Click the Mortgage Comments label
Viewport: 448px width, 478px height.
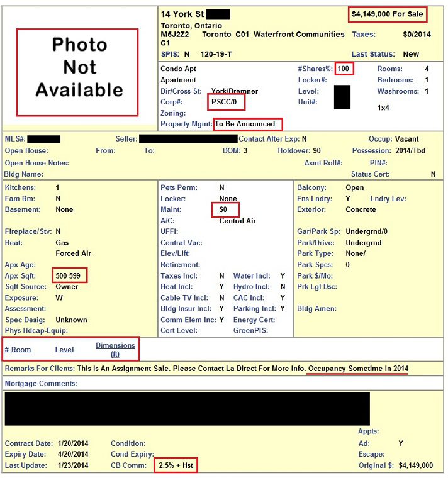[x=40, y=383]
